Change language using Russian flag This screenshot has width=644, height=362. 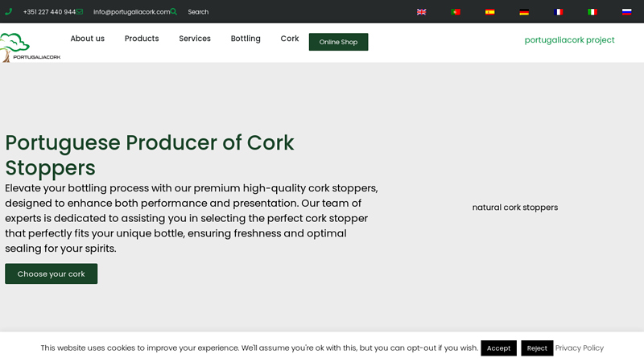point(626,12)
